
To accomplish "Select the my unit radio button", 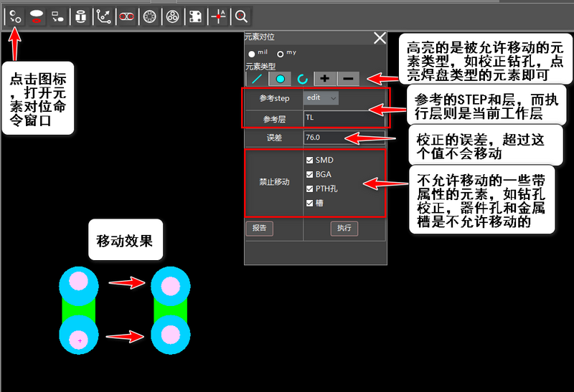I will [x=281, y=54].
